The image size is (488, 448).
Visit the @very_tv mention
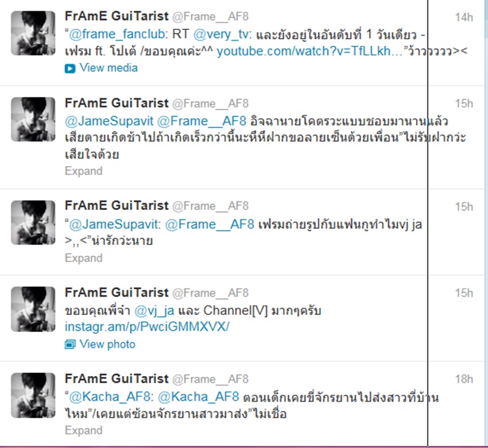click(221, 34)
